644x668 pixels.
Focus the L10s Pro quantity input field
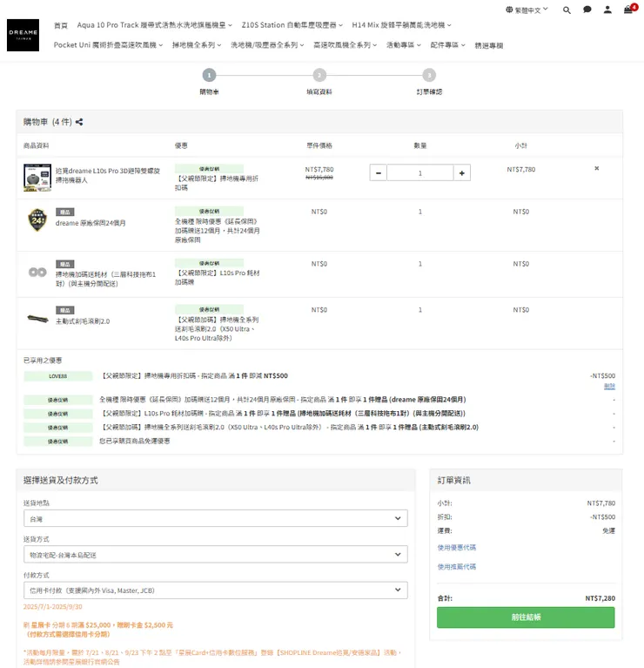(x=420, y=173)
